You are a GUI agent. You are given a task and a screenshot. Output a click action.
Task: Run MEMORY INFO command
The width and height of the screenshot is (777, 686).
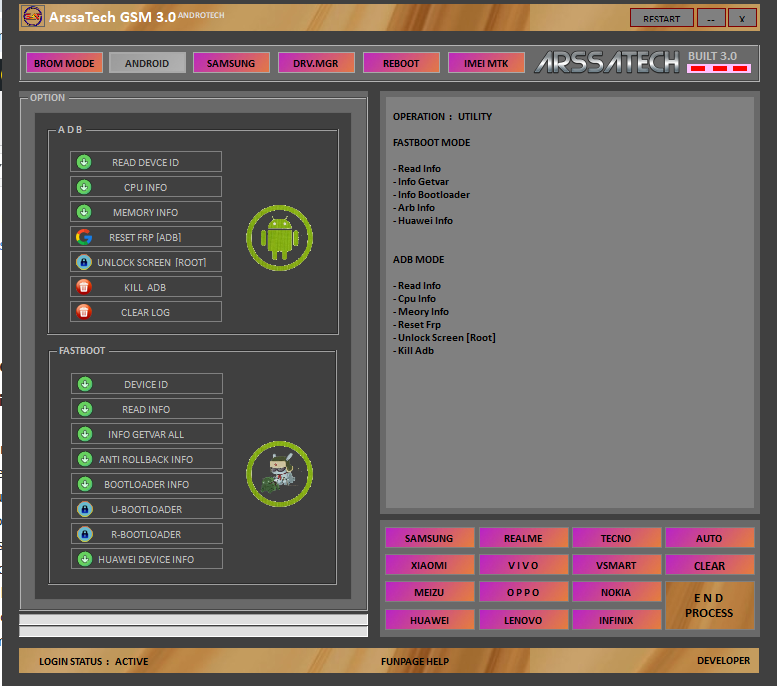(146, 212)
